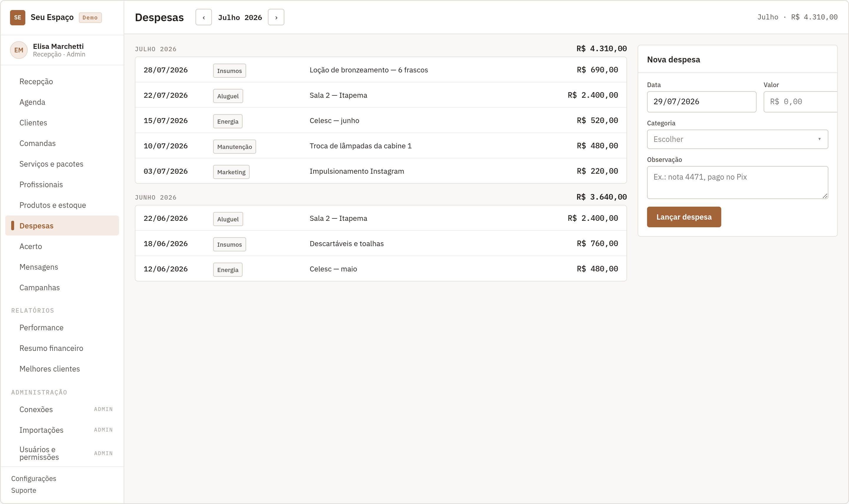The height and width of the screenshot is (504, 849).
Task: Click the Lançar despesa button
Action: point(684,217)
